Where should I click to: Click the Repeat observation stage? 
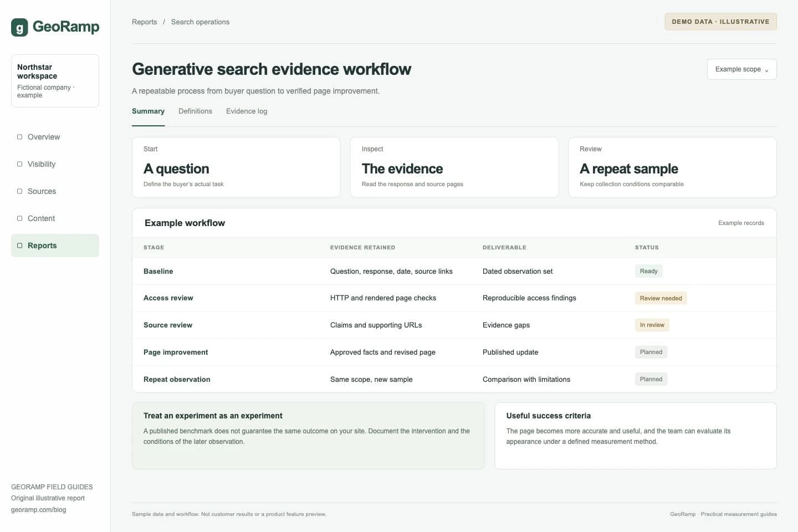click(x=177, y=380)
